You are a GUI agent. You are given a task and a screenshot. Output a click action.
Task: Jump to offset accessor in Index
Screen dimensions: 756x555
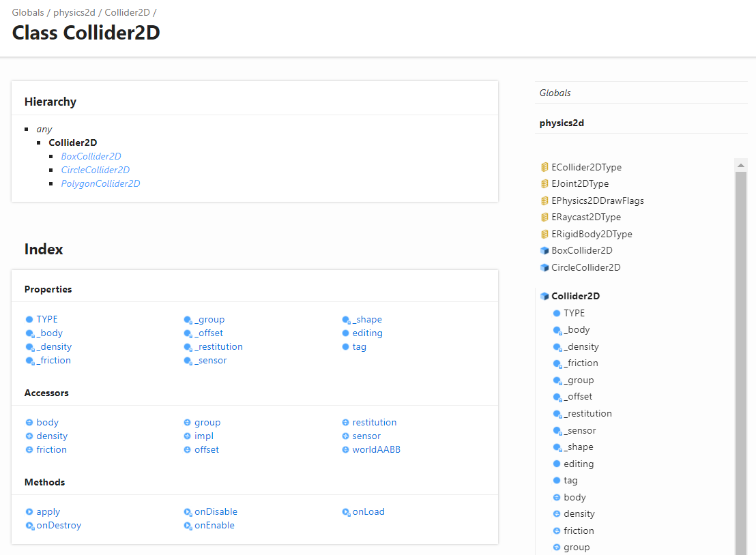tap(207, 449)
